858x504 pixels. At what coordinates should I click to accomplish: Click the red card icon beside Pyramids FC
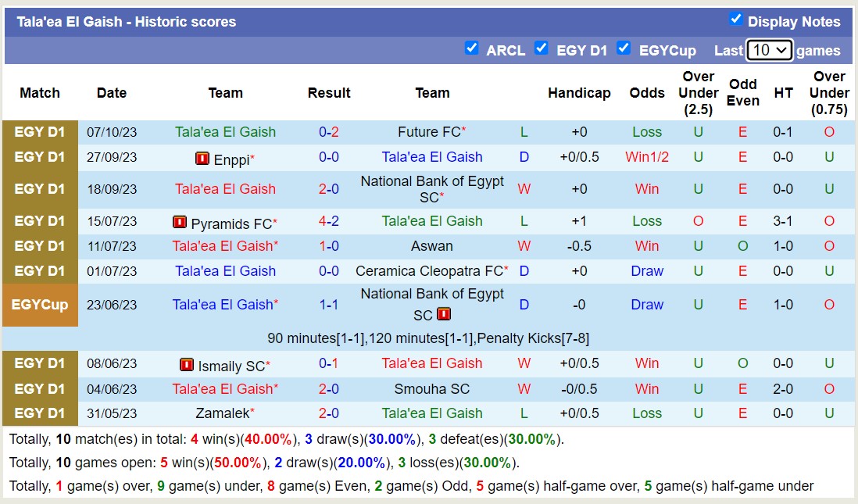[180, 223]
